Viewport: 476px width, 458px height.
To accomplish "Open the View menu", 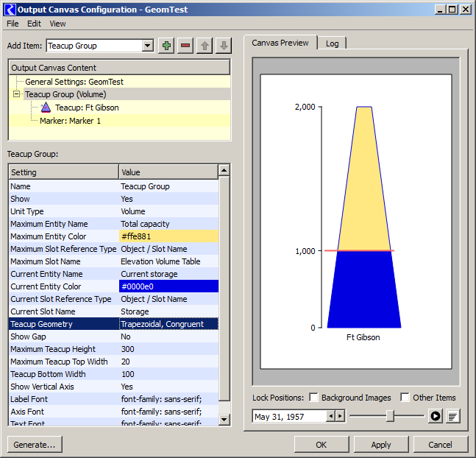I will point(57,24).
